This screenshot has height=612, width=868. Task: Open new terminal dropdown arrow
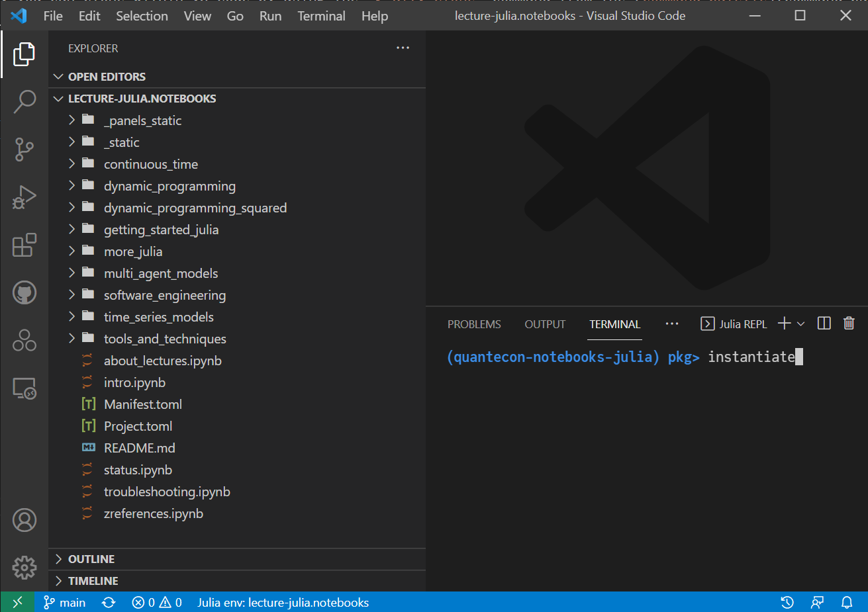pyautogui.click(x=801, y=324)
